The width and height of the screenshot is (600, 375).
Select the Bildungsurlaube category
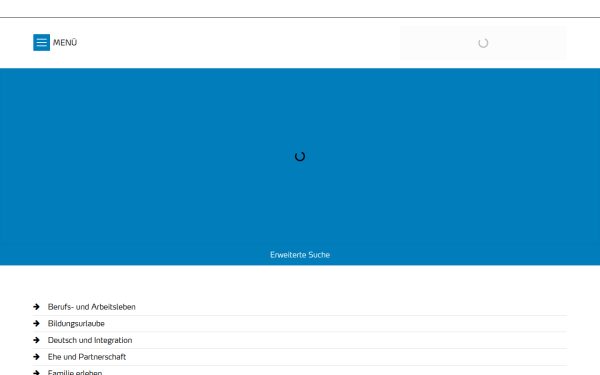click(x=76, y=324)
